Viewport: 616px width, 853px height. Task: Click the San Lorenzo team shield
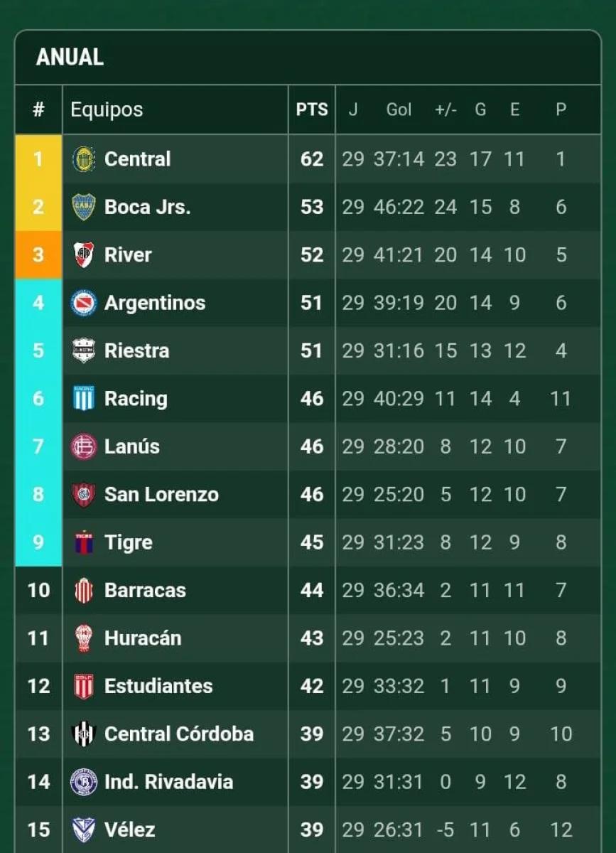pos(84,494)
